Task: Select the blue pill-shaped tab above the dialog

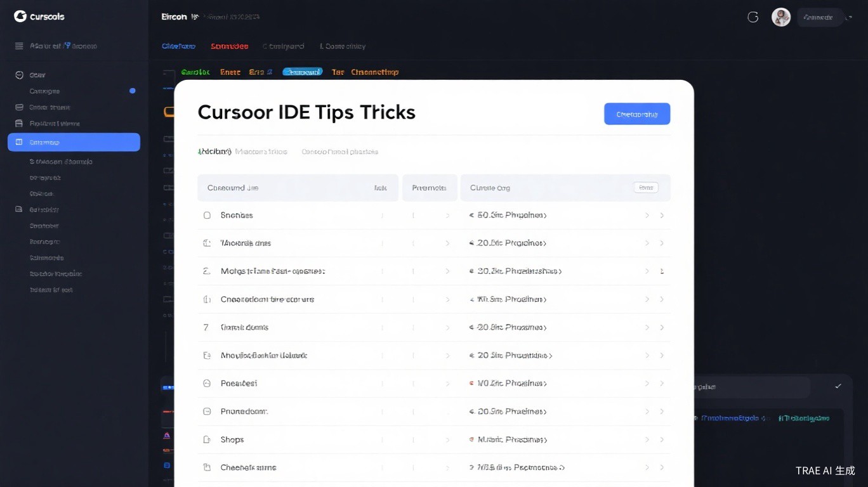Action: (x=303, y=72)
